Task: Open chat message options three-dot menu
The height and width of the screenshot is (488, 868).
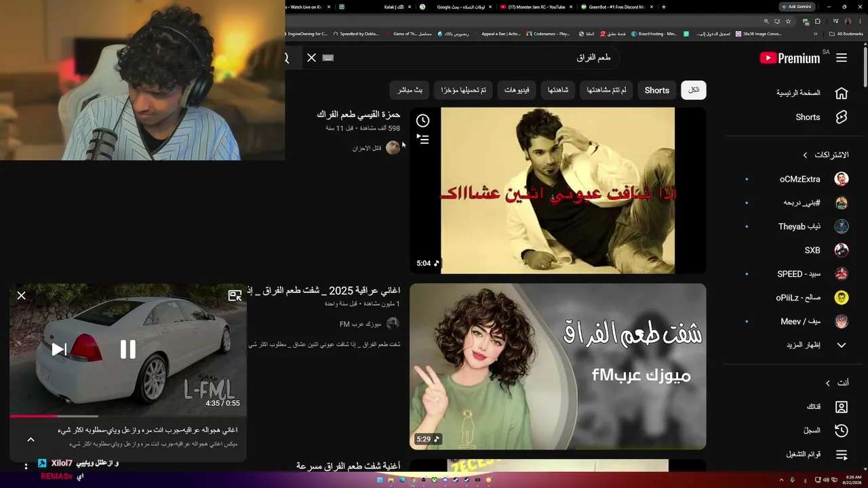Action: (x=26, y=466)
